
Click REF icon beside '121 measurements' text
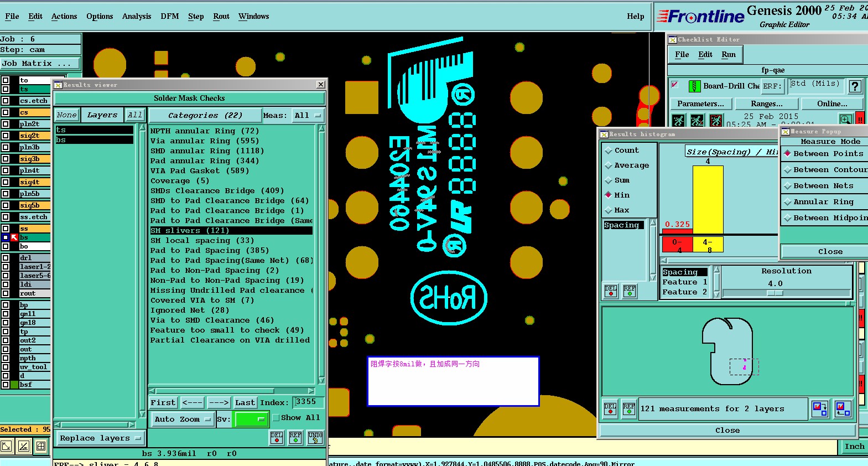point(629,408)
